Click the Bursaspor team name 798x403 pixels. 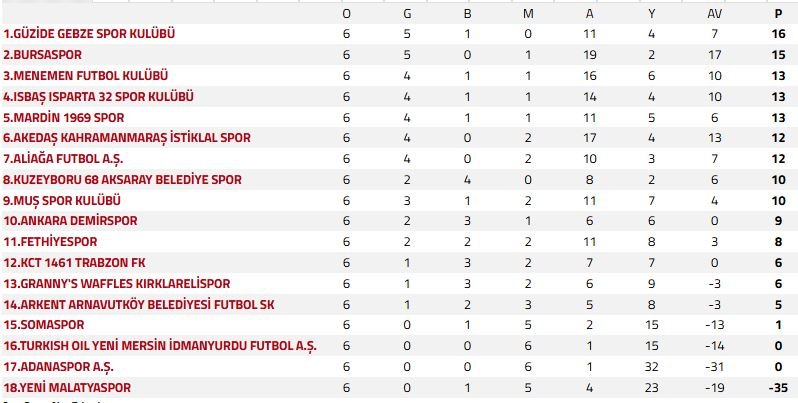[x=42, y=55]
